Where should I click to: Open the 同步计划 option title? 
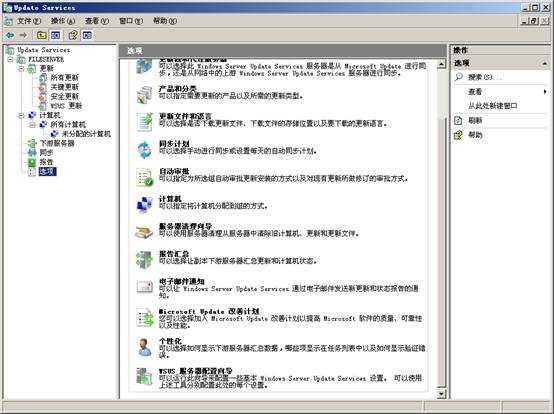[174, 144]
